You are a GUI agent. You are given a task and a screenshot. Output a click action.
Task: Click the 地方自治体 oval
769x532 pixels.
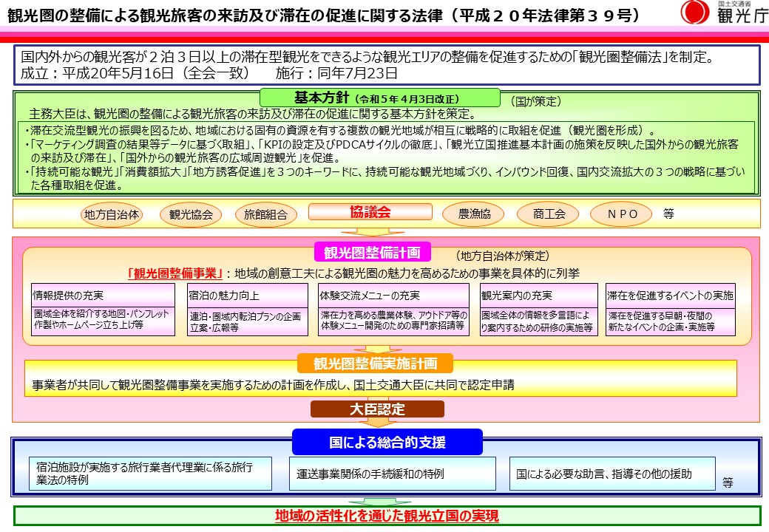click(x=111, y=215)
